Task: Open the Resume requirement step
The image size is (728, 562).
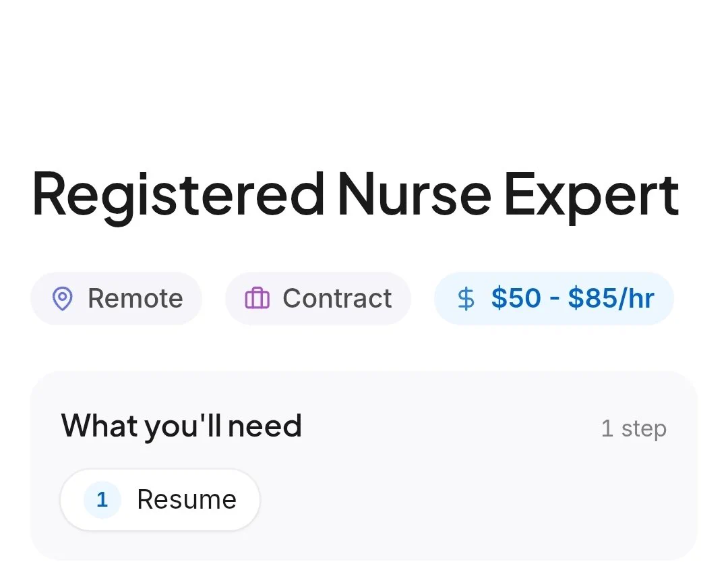Action: click(x=160, y=500)
